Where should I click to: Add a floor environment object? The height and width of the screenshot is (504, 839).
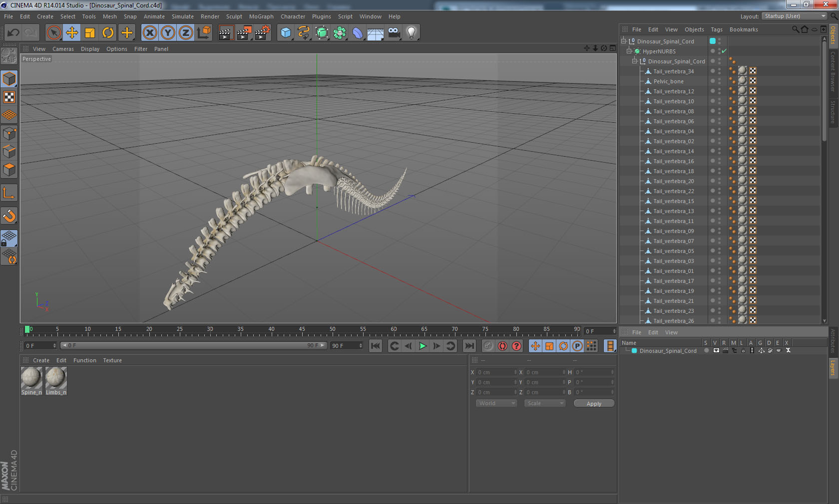point(376,33)
